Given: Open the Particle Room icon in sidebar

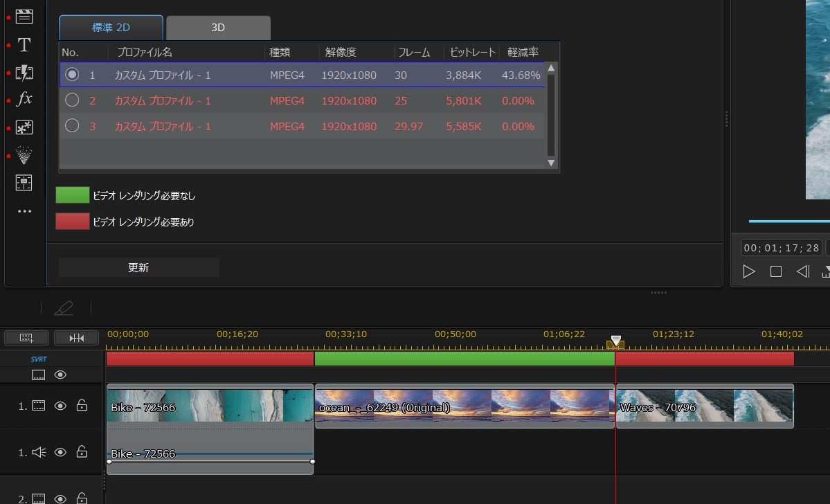Looking at the screenshot, I should click(24, 128).
